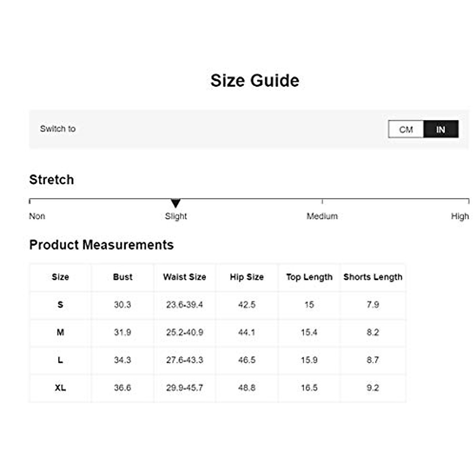
Task: Click the Non stretch label
Action: [37, 216]
